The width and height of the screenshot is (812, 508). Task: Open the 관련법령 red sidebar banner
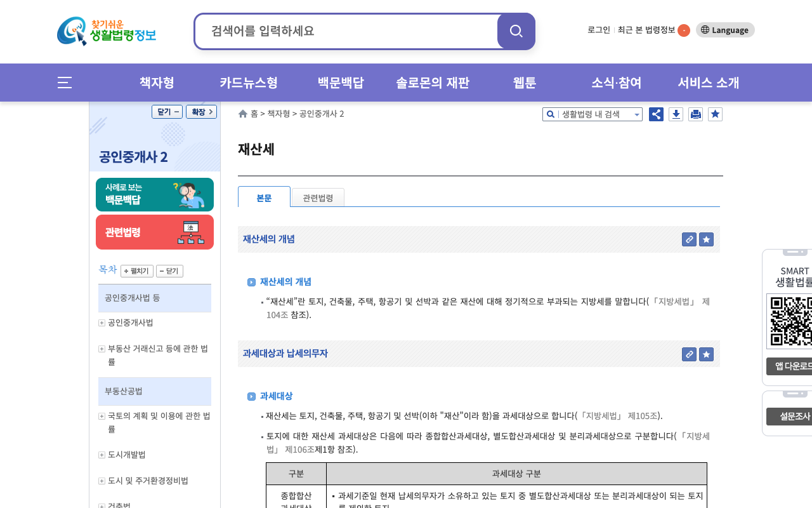tap(155, 232)
